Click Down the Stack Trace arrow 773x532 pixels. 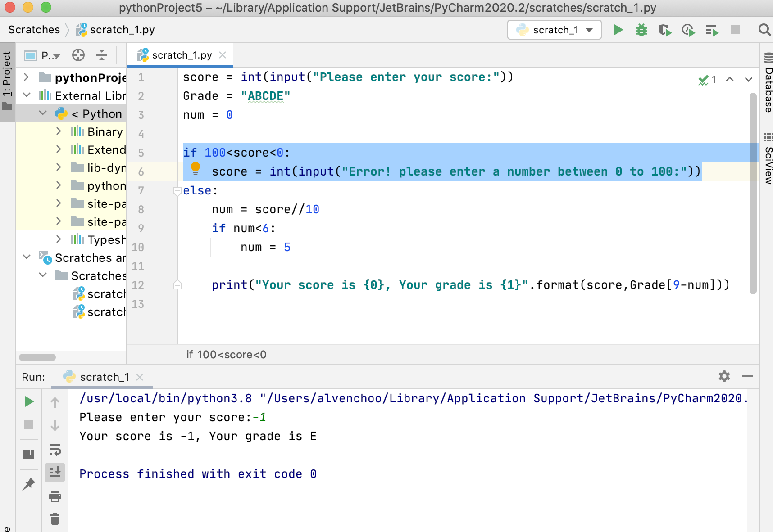click(x=55, y=425)
